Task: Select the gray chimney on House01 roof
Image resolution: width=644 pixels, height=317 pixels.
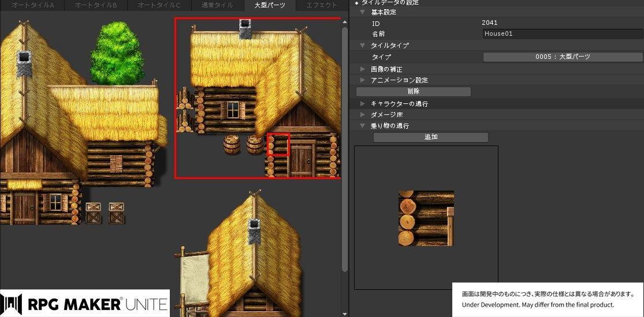Action: pyautogui.click(x=245, y=29)
